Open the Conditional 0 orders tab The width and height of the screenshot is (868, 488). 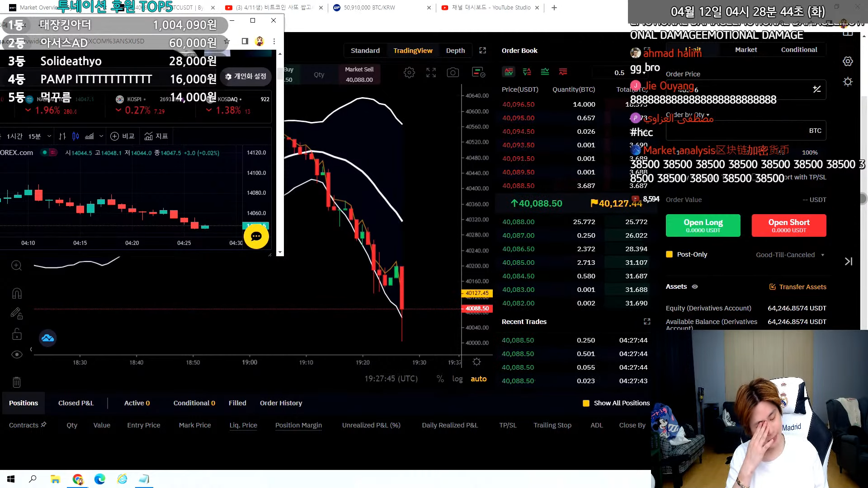[x=194, y=403]
